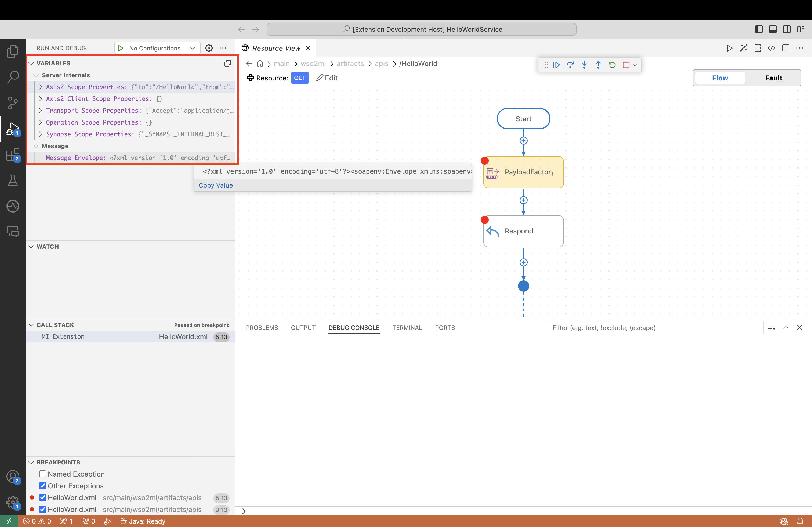Viewport: 812px width, 527px height.
Task: Expand Axis2 Scope Properties variable
Action: pos(41,87)
